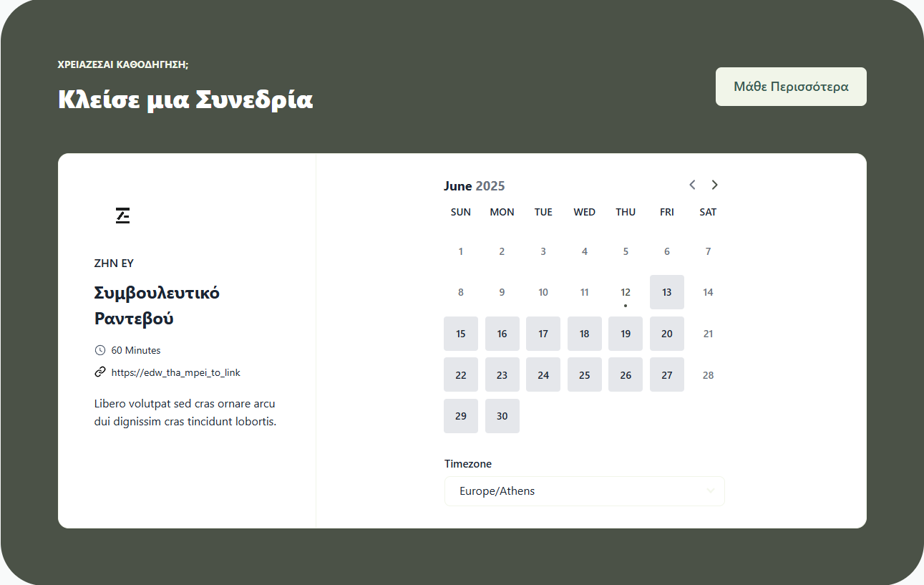The height and width of the screenshot is (585, 924).
Task: Select June 30 on the calendar
Action: 502,416
